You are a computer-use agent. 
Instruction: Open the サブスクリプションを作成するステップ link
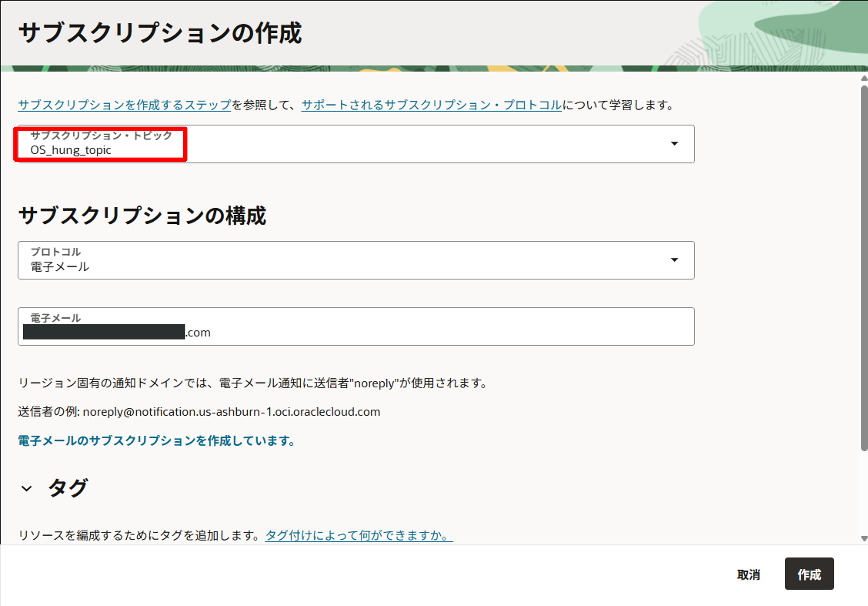coord(123,106)
